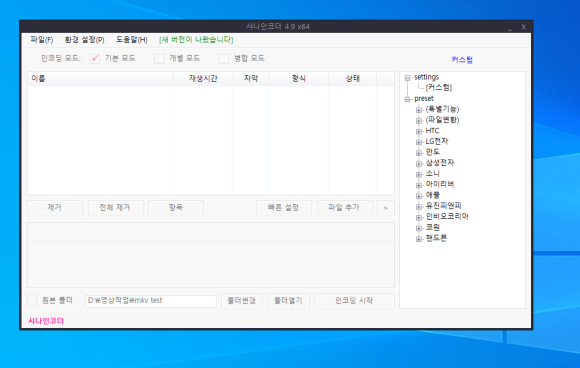Click the blue 커스텀 preset link
This screenshot has height=368, width=580.
coord(462,60)
